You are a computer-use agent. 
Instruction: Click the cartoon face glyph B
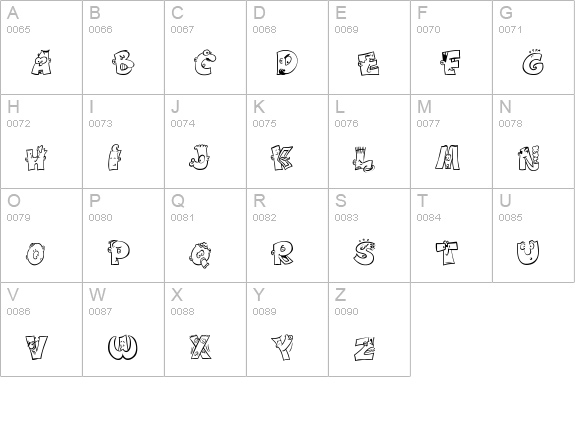click(x=123, y=62)
